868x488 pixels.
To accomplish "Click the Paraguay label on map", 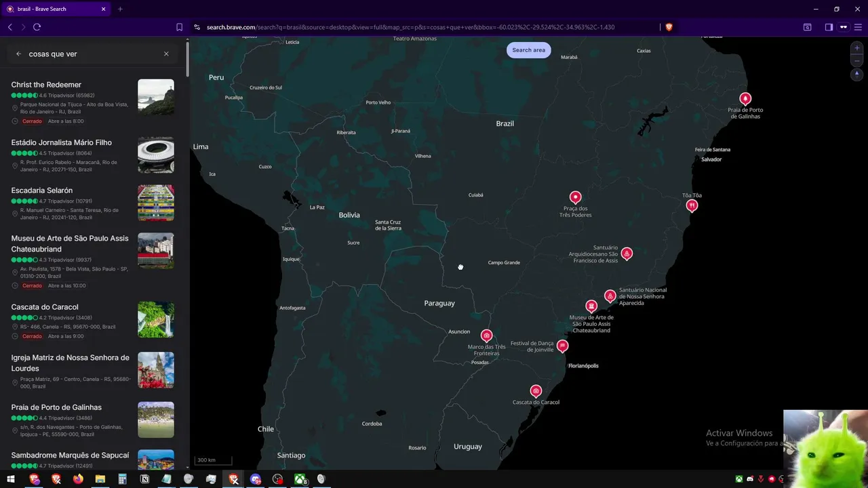I will tap(439, 303).
